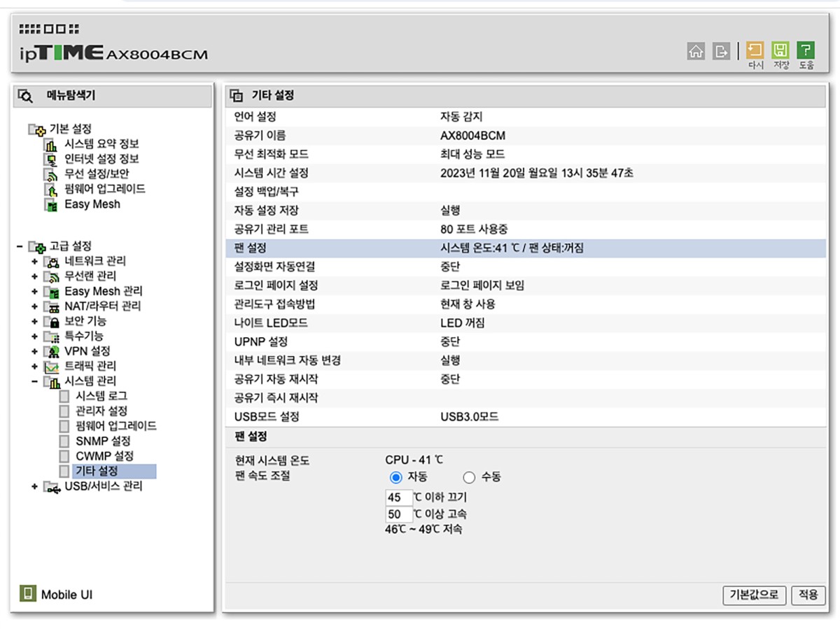
Task: Click the 50 ℃ high-speed temperature field
Action: [398, 514]
